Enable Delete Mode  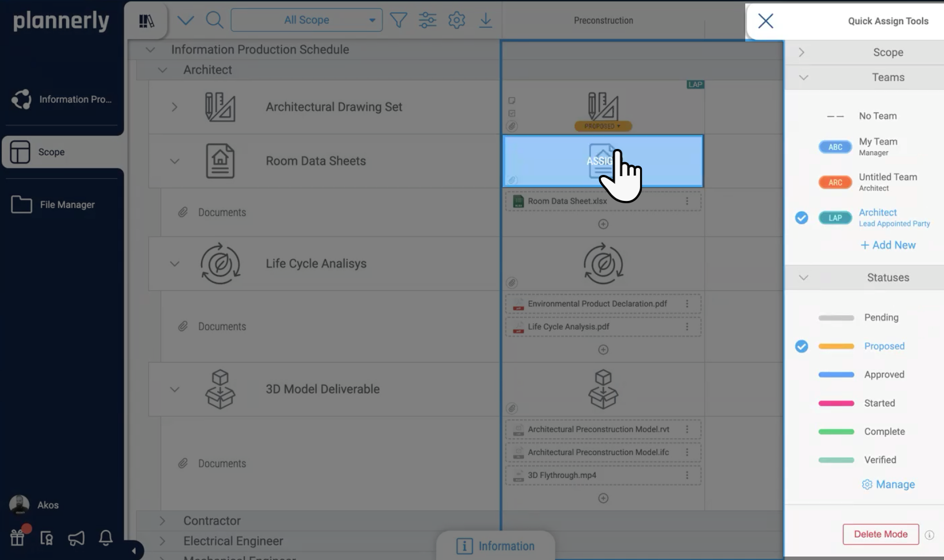click(880, 535)
